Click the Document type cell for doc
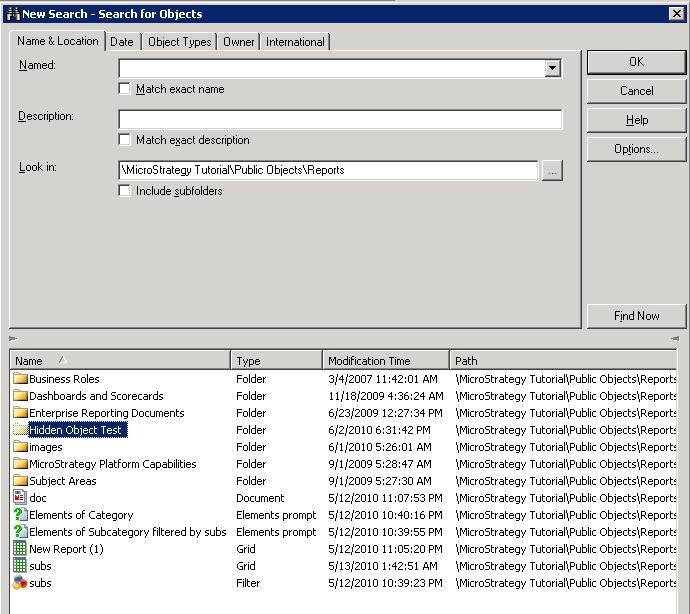 (x=260, y=498)
